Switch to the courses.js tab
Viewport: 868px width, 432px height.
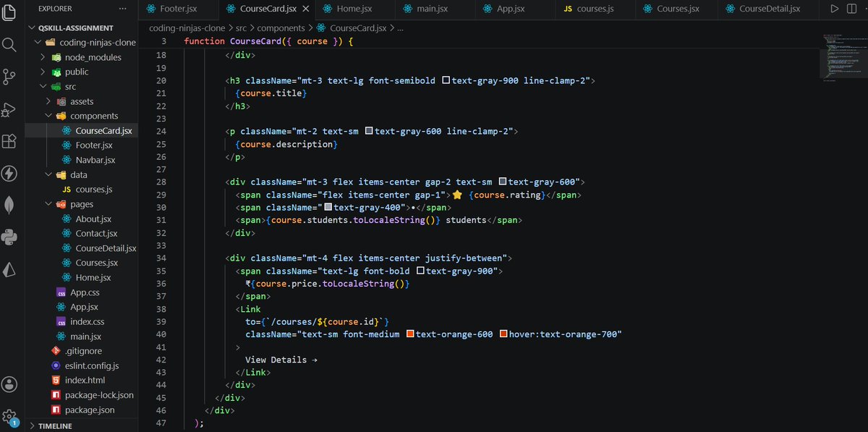coord(595,9)
